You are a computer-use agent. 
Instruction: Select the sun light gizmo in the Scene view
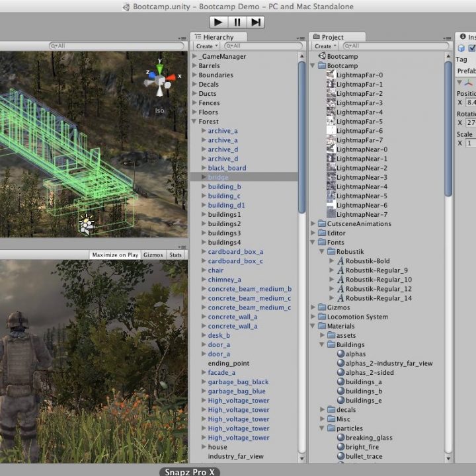pos(87,224)
